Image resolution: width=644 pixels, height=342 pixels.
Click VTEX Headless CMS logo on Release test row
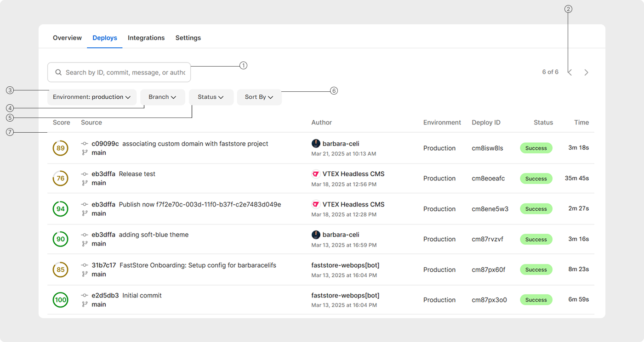pos(316,174)
